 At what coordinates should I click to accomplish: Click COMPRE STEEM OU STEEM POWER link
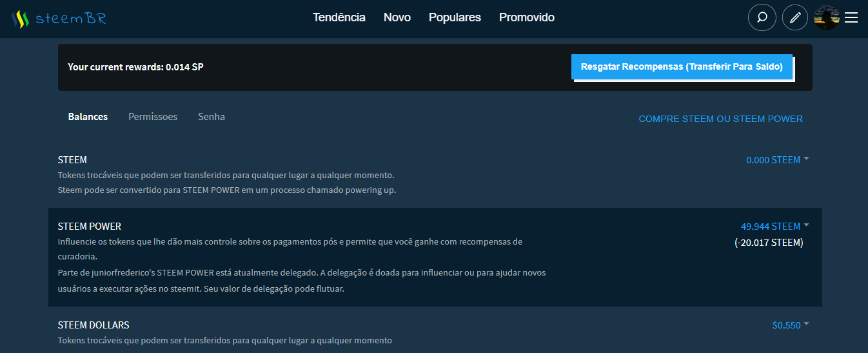point(720,119)
